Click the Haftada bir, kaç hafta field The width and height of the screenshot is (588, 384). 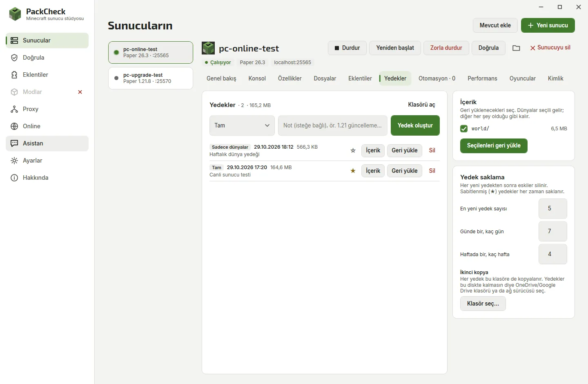(x=553, y=255)
